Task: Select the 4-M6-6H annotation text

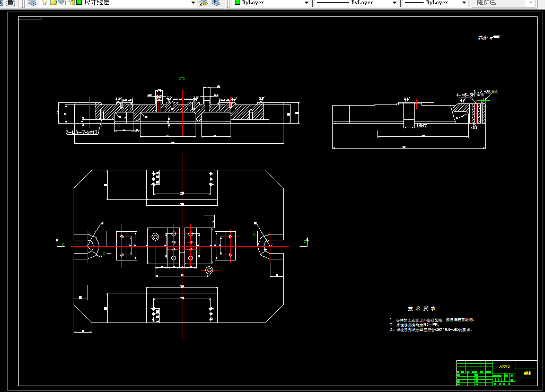Action: point(466,95)
